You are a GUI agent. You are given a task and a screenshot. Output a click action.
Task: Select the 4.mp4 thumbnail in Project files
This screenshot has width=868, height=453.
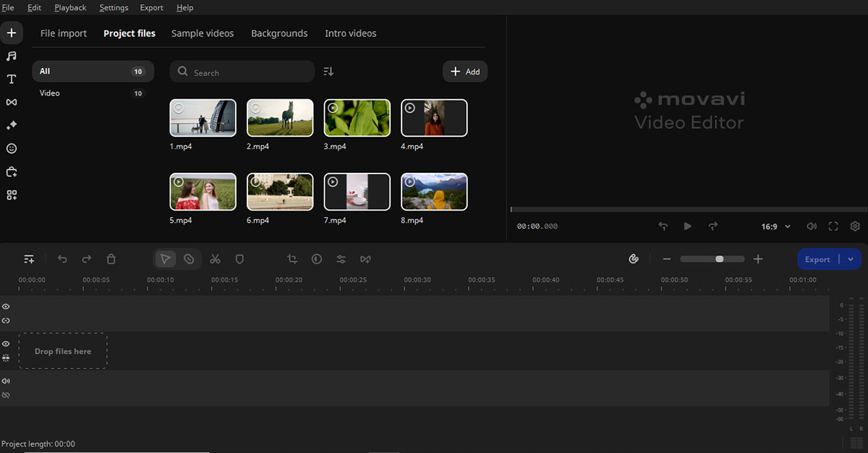tap(434, 117)
